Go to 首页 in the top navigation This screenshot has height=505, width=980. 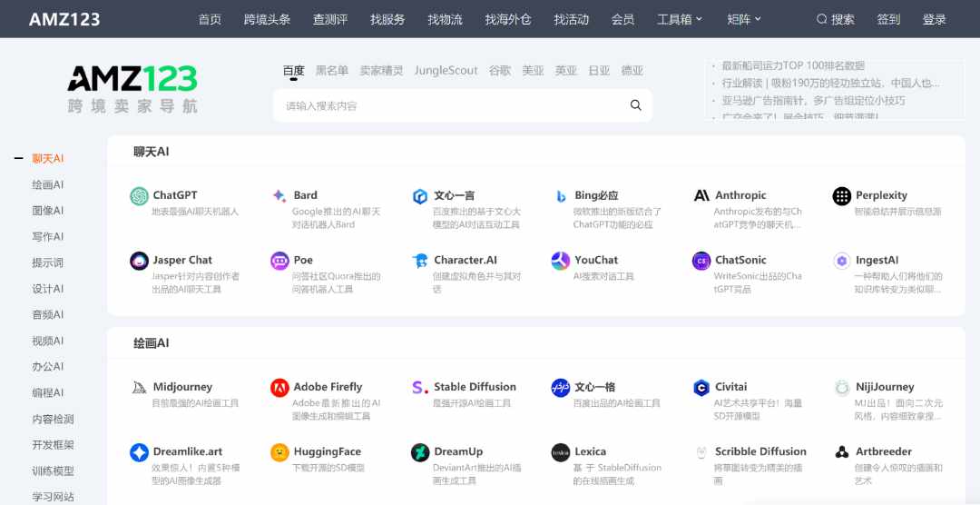[210, 19]
